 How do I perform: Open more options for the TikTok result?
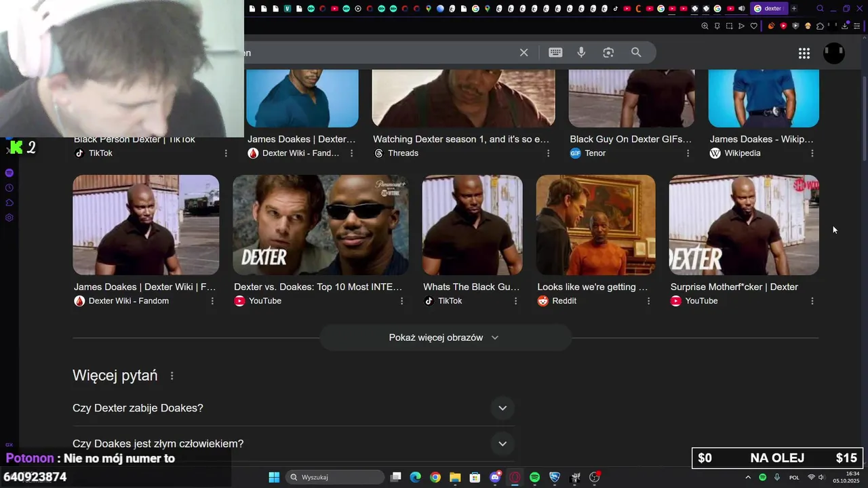(226, 153)
